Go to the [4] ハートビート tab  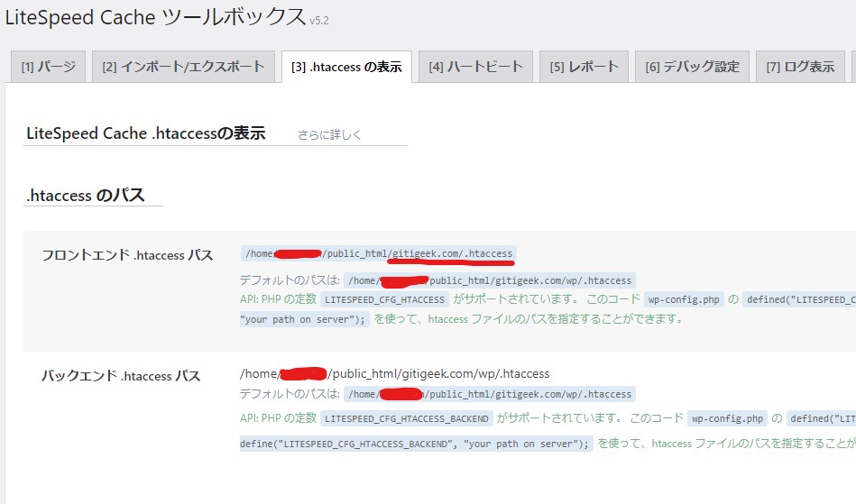click(475, 67)
